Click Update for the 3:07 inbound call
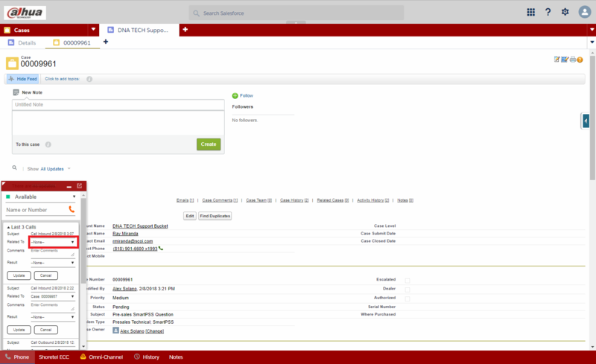The image size is (596, 364). (19, 275)
